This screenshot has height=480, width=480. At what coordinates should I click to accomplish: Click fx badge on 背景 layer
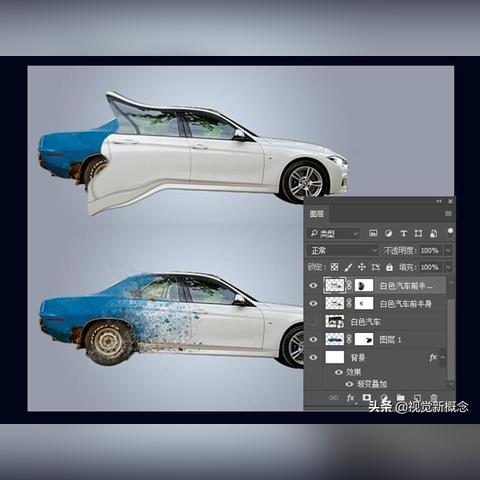(433, 357)
